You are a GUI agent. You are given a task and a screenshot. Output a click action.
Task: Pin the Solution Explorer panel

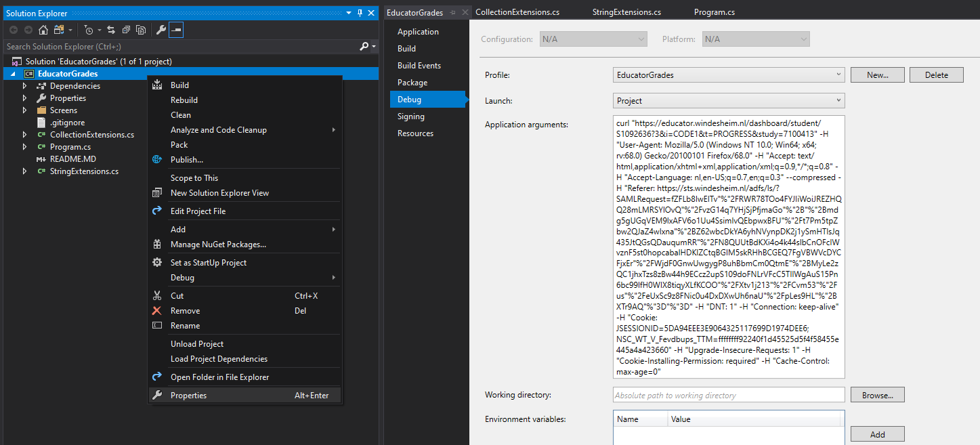click(x=360, y=13)
